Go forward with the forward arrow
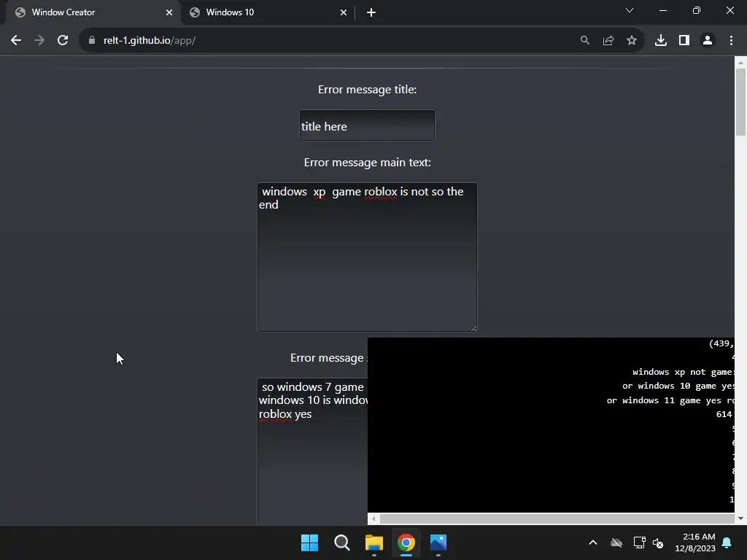The height and width of the screenshot is (560, 747). [x=39, y=41]
